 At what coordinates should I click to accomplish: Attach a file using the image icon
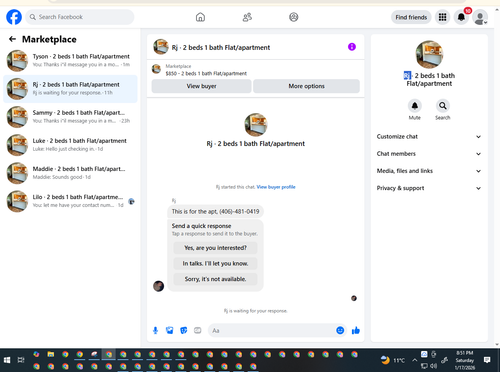click(x=170, y=330)
